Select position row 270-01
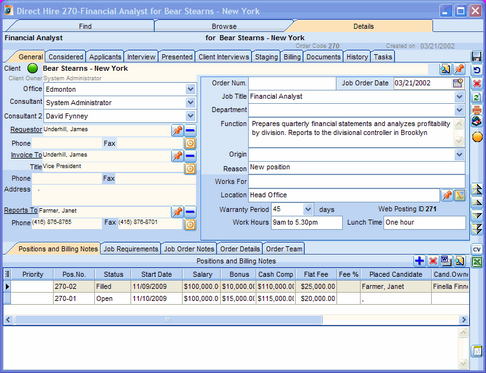This screenshot has width=486, height=373. [x=237, y=299]
